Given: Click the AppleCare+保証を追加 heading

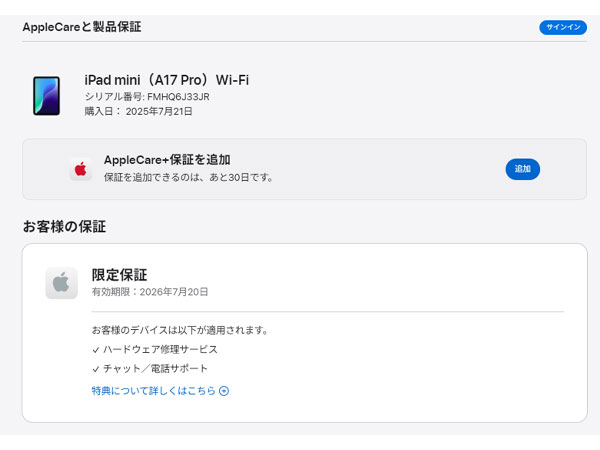Looking at the screenshot, I should [167, 160].
